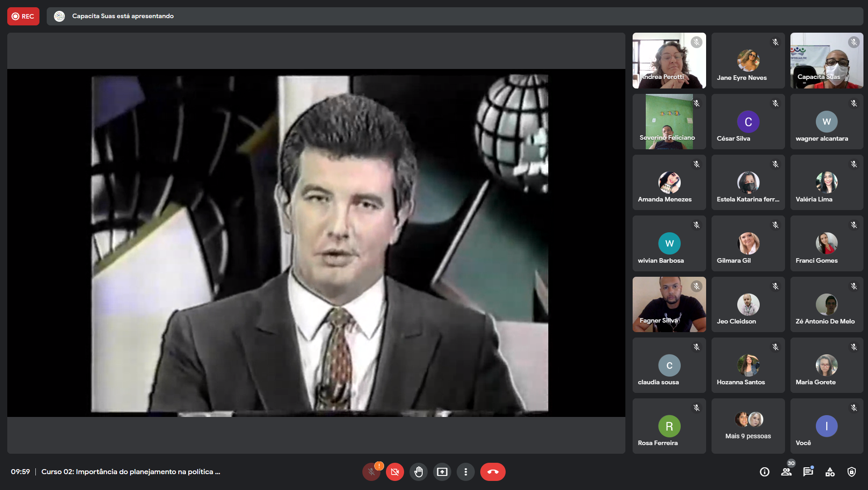868x490 pixels.
Task: Click the red REC recording indicator
Action: [x=23, y=16]
